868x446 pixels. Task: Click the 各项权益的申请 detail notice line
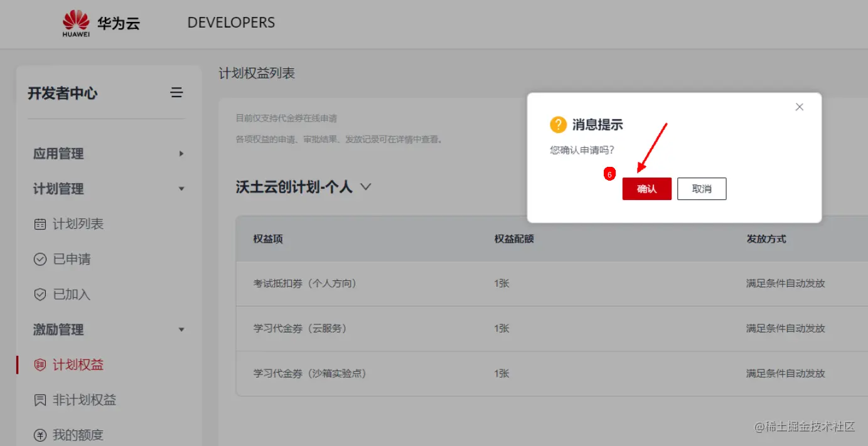[340, 139]
